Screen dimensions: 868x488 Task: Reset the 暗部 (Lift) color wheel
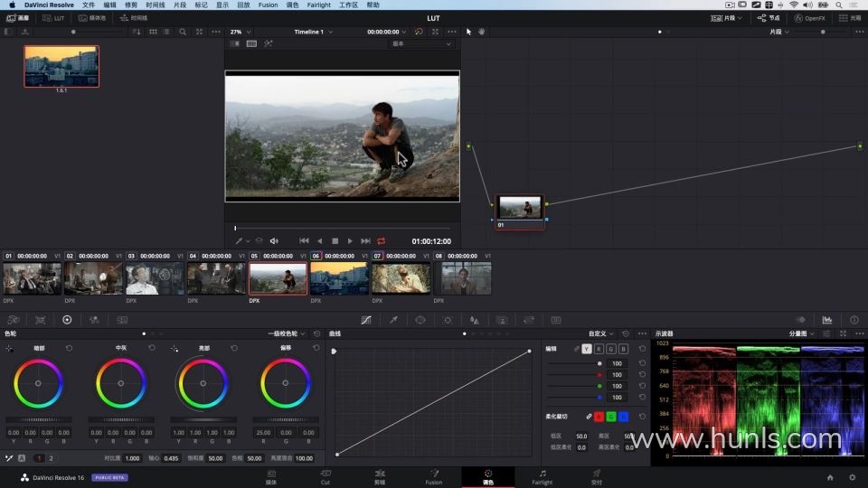click(70, 348)
